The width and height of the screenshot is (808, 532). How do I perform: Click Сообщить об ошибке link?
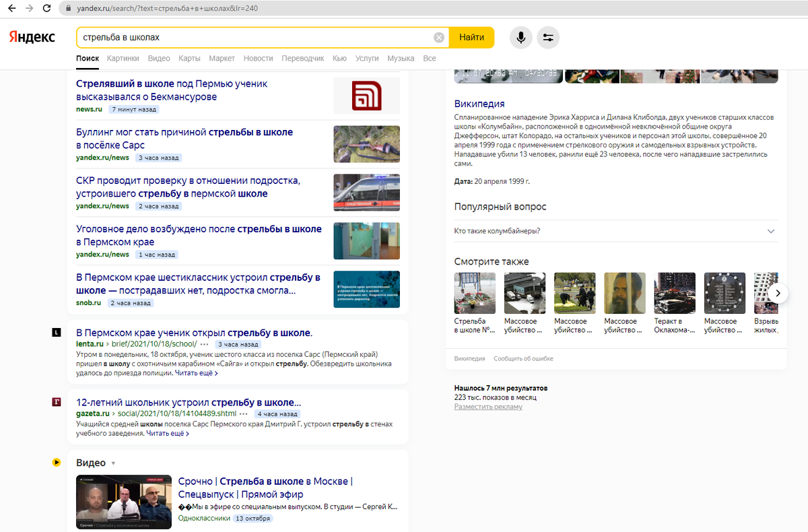point(523,359)
